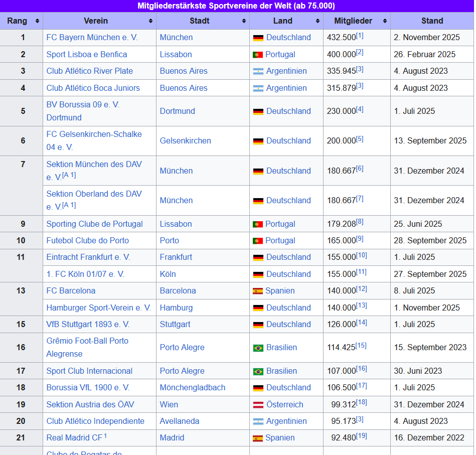Screen dimensions: 476x455
Task: Click the Portugal flag in Futebol Clube do Porto row
Action: [258, 241]
